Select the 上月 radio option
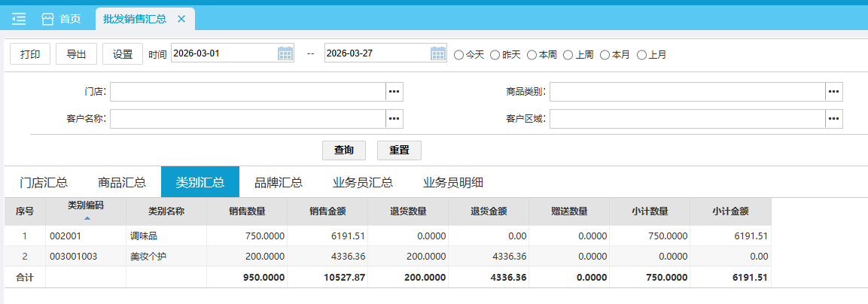Image resolution: width=868 pixels, height=304 pixels. click(x=641, y=54)
